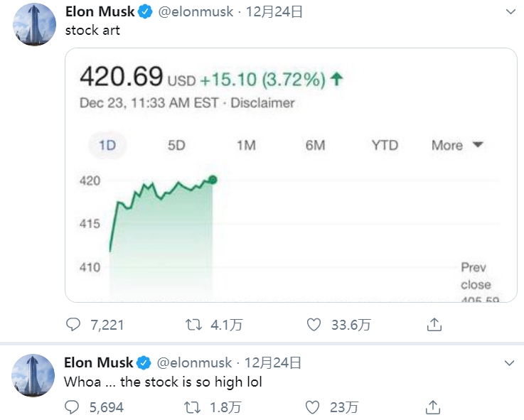Viewport: 524px width, 420px height.
Task: Select the 1D chart range tab
Action: [x=107, y=146]
